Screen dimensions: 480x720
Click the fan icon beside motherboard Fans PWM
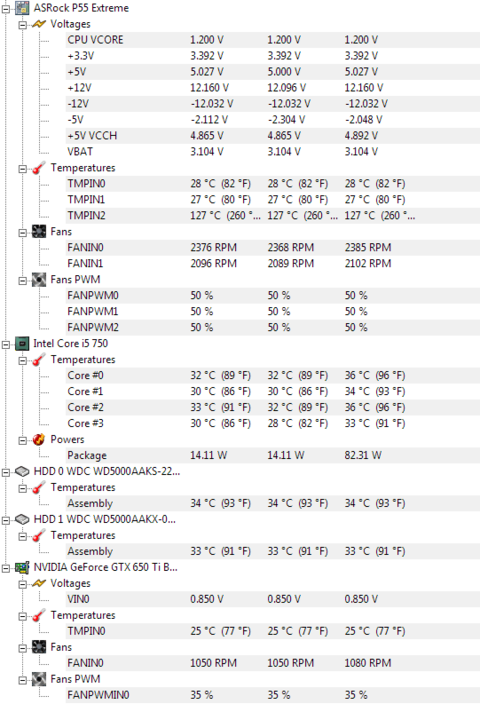coord(39,280)
